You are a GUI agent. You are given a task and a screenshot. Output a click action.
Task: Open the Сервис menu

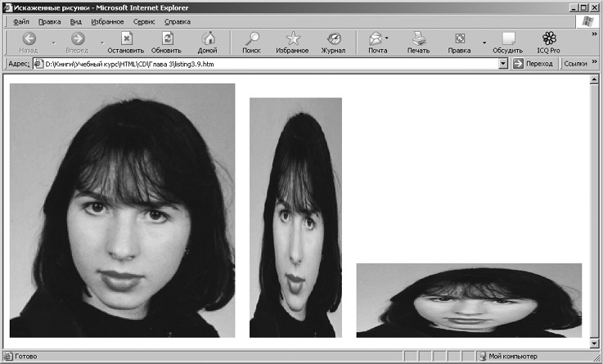(144, 21)
